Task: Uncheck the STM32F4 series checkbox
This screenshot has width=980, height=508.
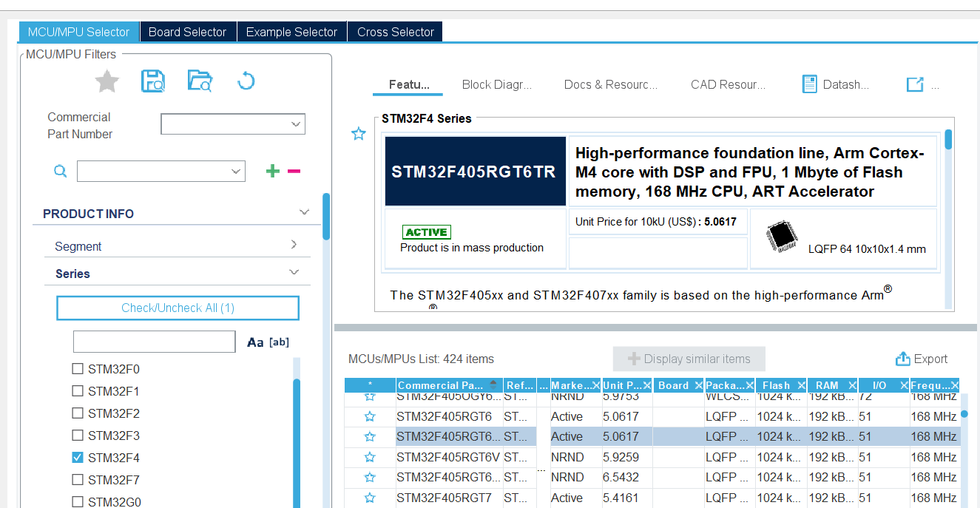Action: (x=77, y=458)
